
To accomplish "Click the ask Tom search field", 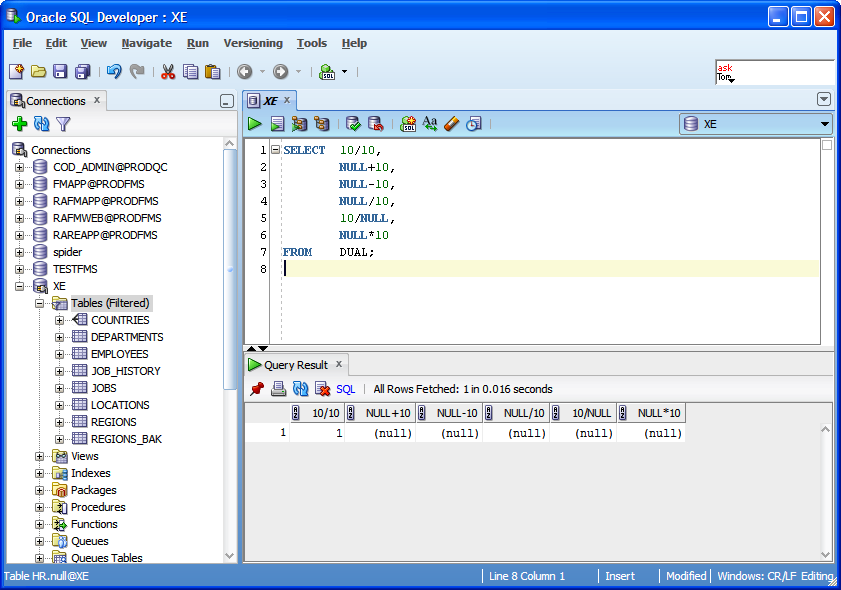I will click(775, 72).
